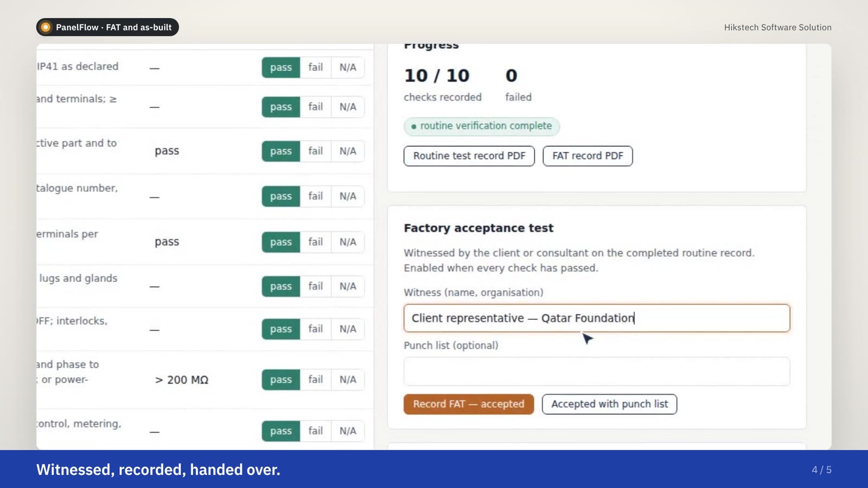The width and height of the screenshot is (868, 488).
Task: Mark lugs and glands check as fail
Action: pyautogui.click(x=315, y=286)
